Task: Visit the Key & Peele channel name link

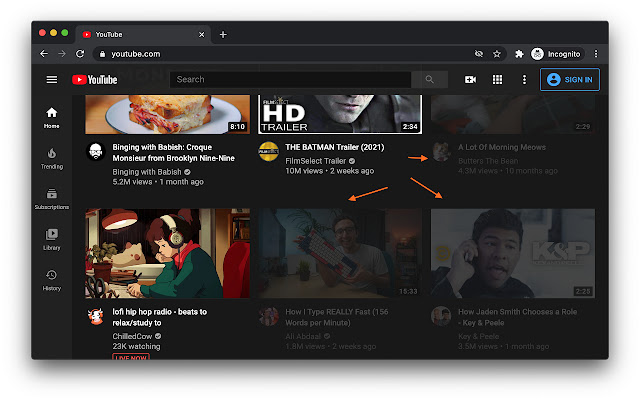Action: pyautogui.click(x=478, y=336)
